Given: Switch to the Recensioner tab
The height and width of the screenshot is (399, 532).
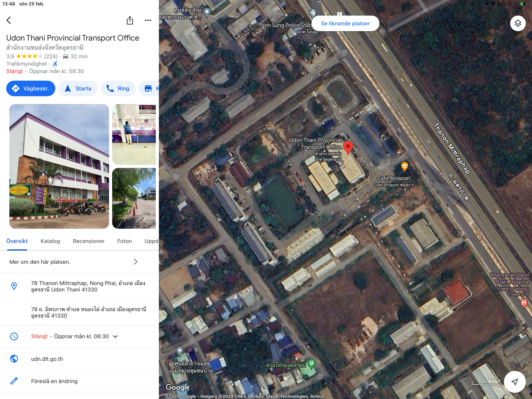Looking at the screenshot, I should [89, 241].
